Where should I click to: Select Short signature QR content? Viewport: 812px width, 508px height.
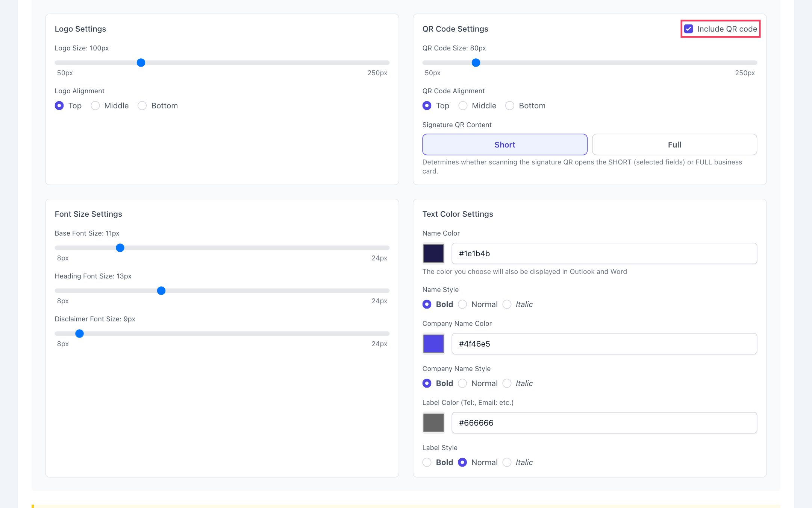click(x=504, y=144)
